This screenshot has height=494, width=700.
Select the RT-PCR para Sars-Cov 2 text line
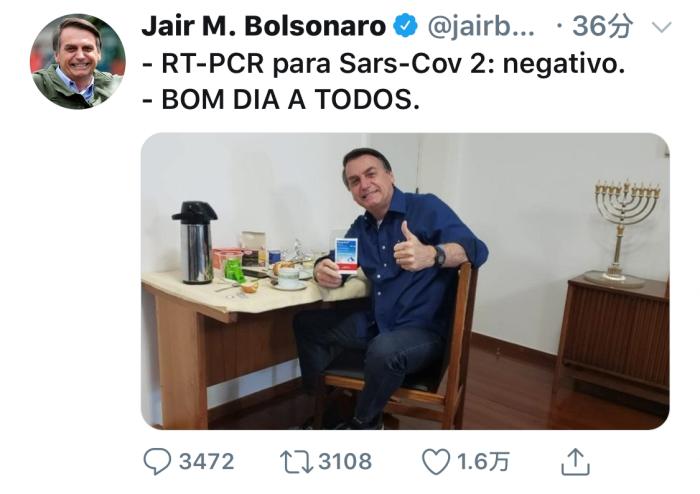383,63
